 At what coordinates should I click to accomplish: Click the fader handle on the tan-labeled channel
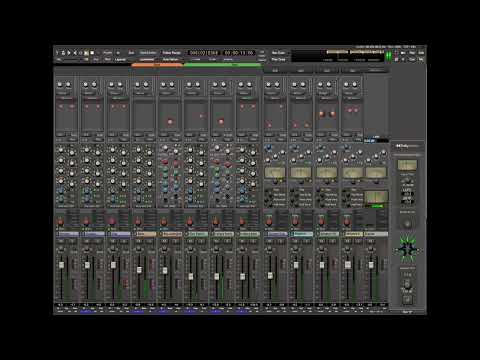139,269
